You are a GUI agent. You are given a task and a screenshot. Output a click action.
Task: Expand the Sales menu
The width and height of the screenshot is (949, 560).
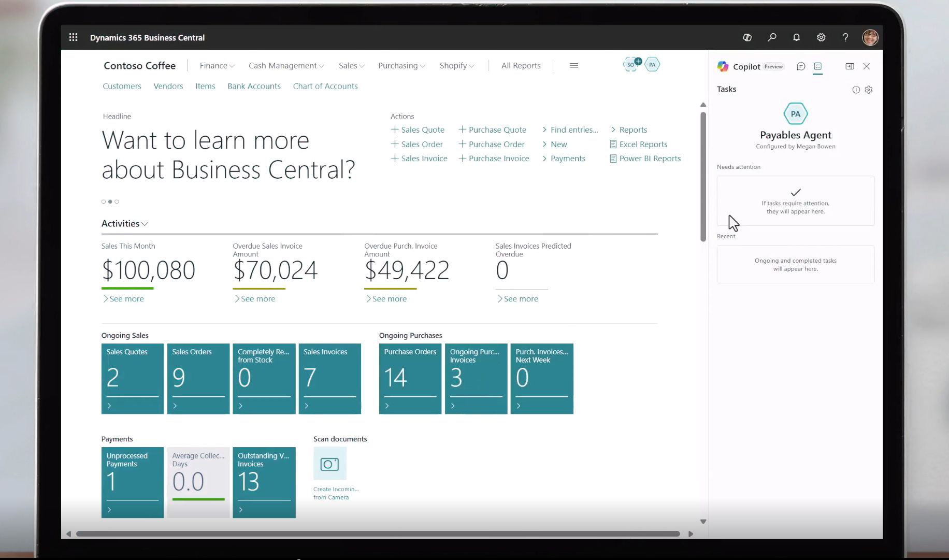click(351, 66)
